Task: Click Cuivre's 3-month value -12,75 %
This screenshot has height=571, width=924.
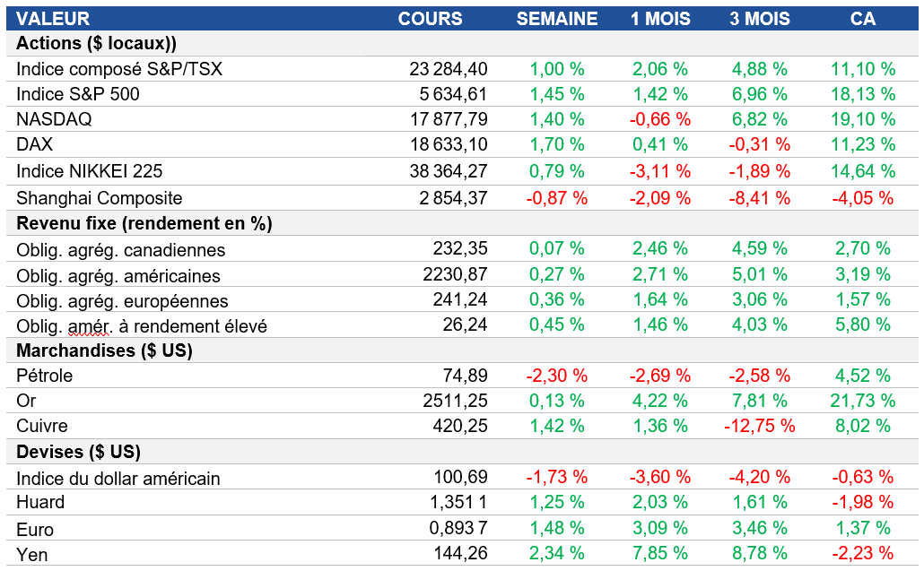Action: tap(759, 426)
